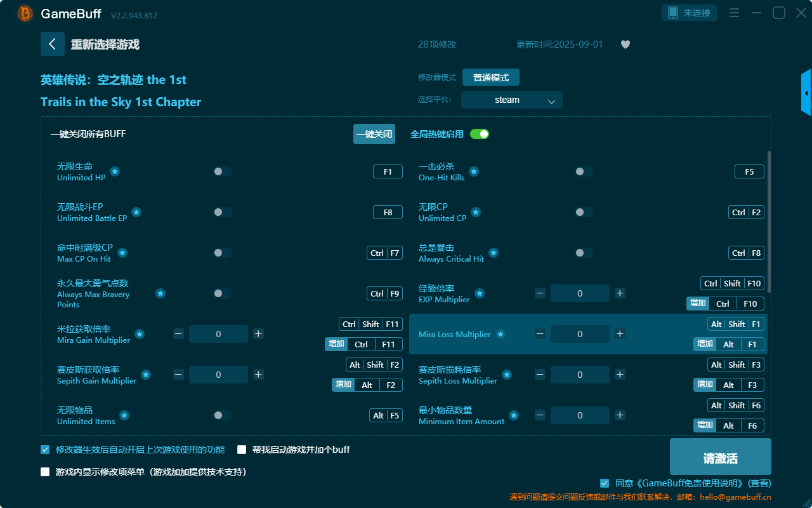Click star icon next to Unlimited Battle EP
Screen dimensions: 812x508
136,212
